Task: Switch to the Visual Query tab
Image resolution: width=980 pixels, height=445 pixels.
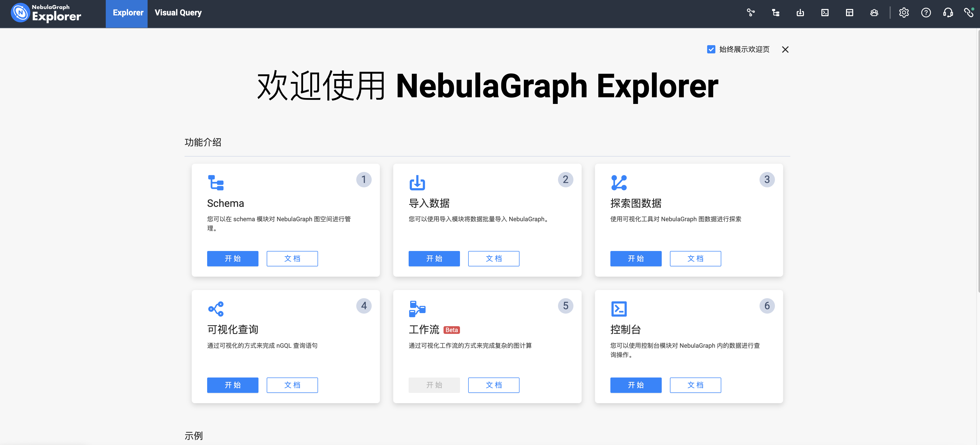Action: [178, 13]
